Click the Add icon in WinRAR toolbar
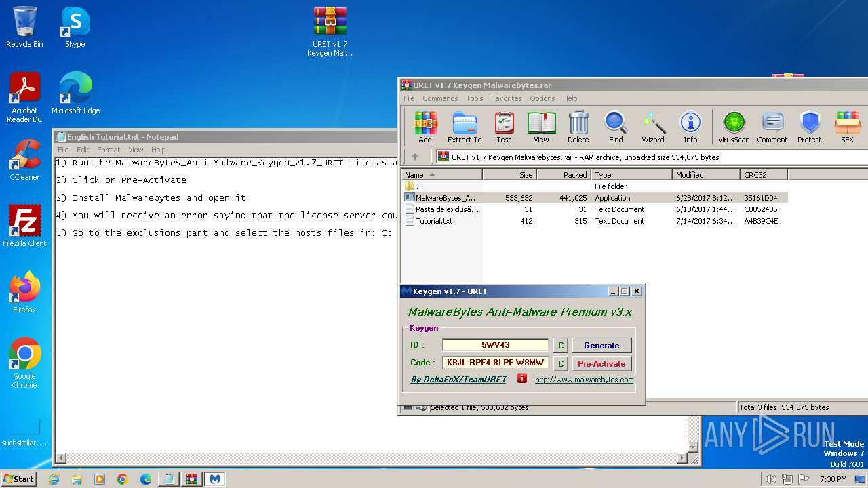This screenshot has width=868, height=488. click(425, 127)
